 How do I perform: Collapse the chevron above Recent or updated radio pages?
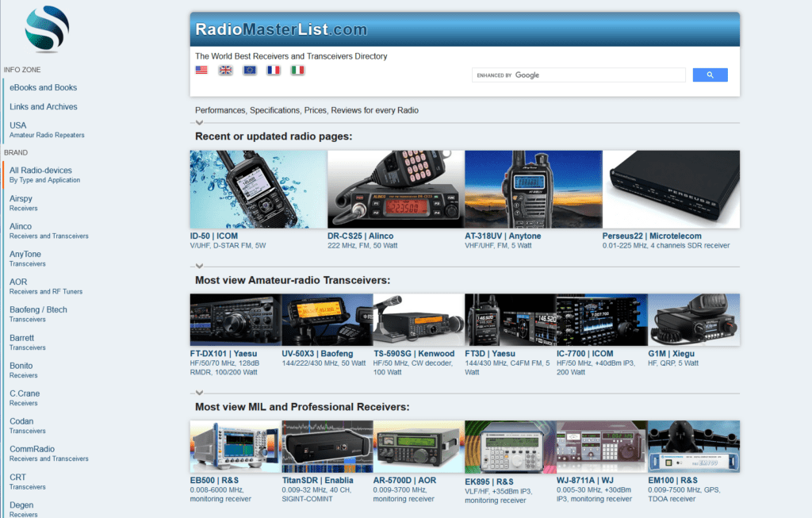pyautogui.click(x=199, y=123)
